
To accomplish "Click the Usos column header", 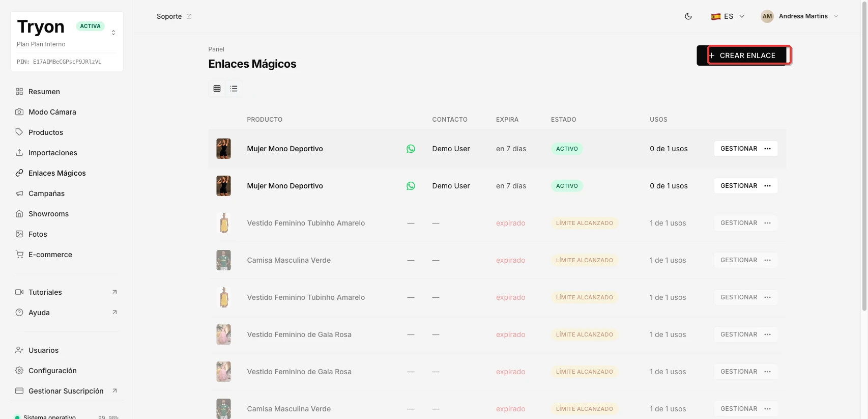I will pos(658,120).
